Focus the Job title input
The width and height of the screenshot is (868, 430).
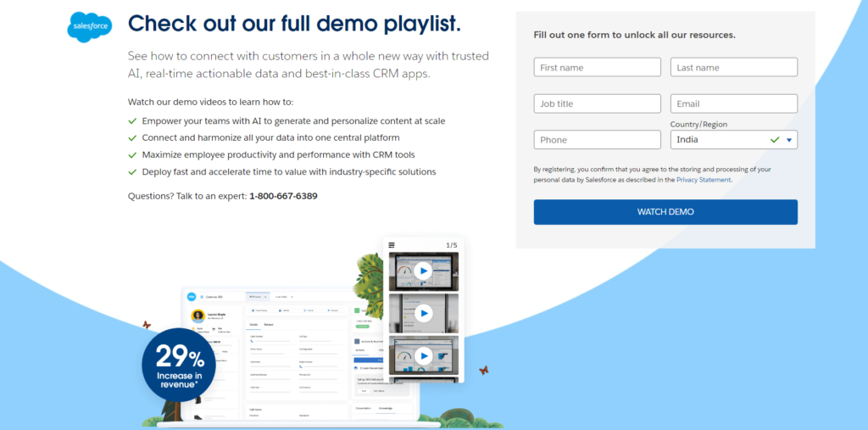(598, 103)
